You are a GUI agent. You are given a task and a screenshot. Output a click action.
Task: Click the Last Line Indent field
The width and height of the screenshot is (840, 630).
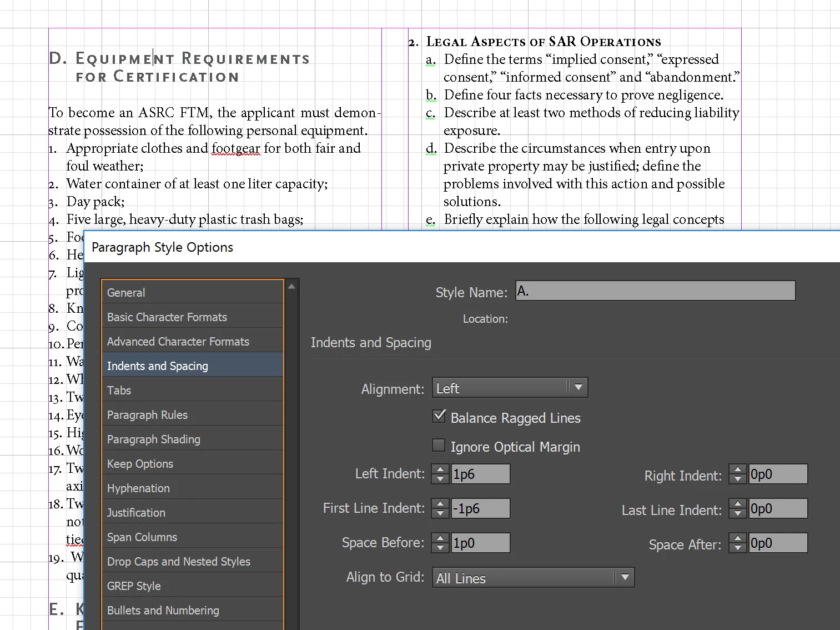click(778, 508)
